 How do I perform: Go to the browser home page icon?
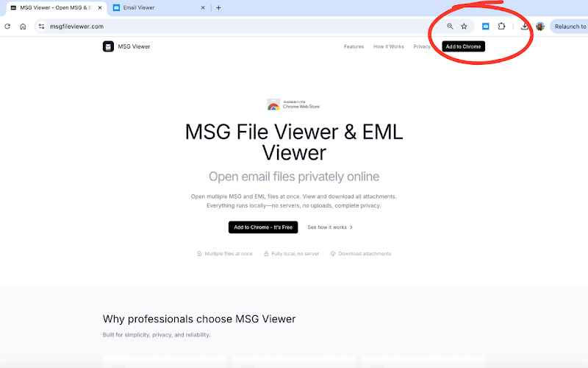[23, 26]
